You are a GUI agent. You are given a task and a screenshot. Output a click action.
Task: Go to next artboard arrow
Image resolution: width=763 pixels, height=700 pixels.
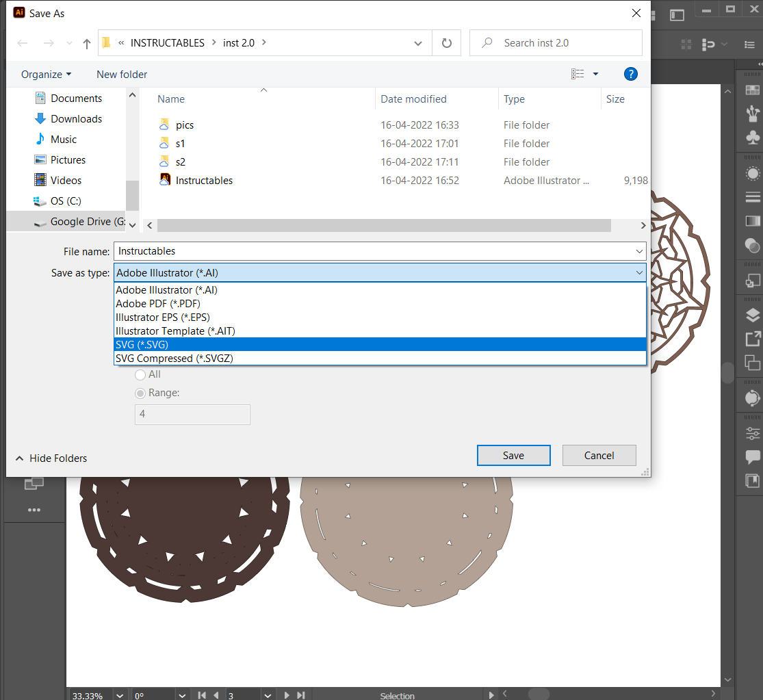[x=287, y=695]
